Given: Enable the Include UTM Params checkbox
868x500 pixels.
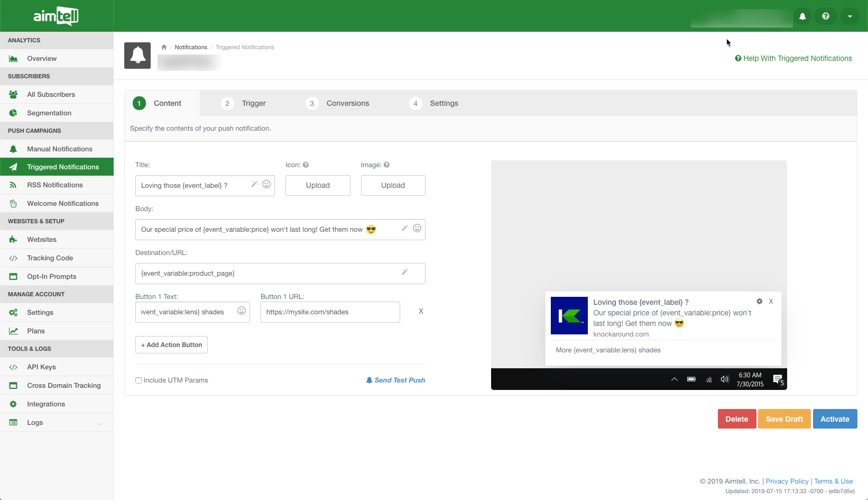Looking at the screenshot, I should point(138,380).
